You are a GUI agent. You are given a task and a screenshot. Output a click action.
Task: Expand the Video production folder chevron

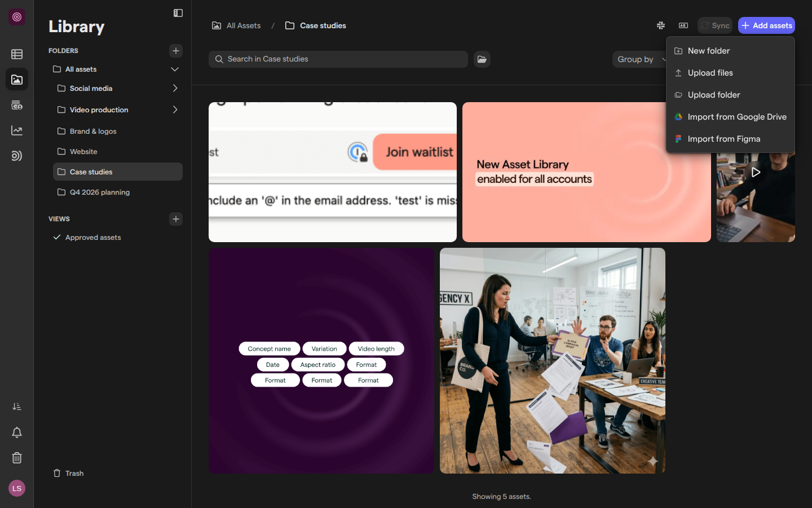(175, 110)
